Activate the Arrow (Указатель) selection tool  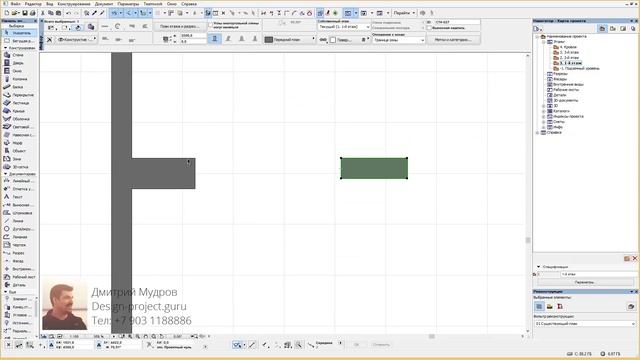19,33
